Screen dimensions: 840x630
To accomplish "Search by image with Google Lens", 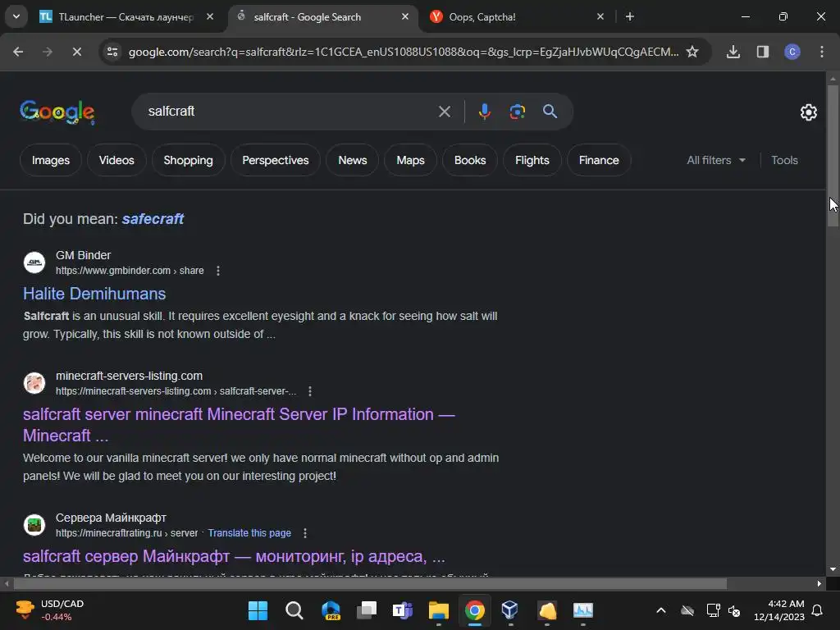I will click(x=517, y=112).
